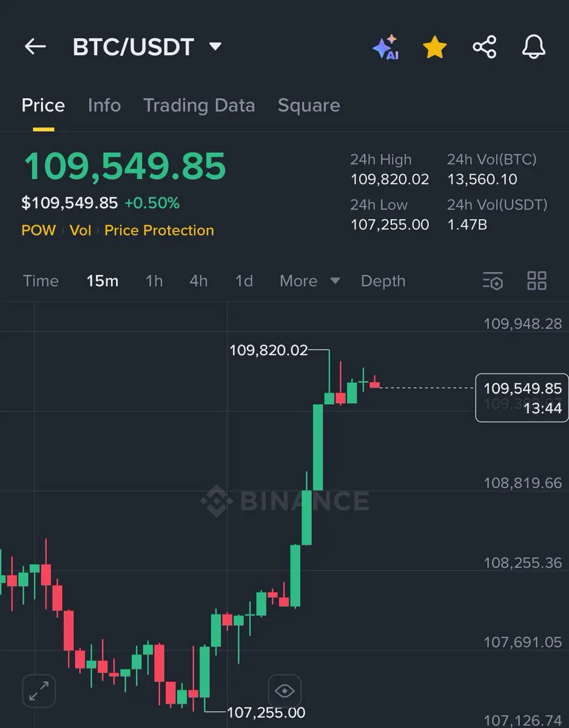Open the AI sparkle assistant icon
This screenshot has height=728, width=569.
pos(386,47)
